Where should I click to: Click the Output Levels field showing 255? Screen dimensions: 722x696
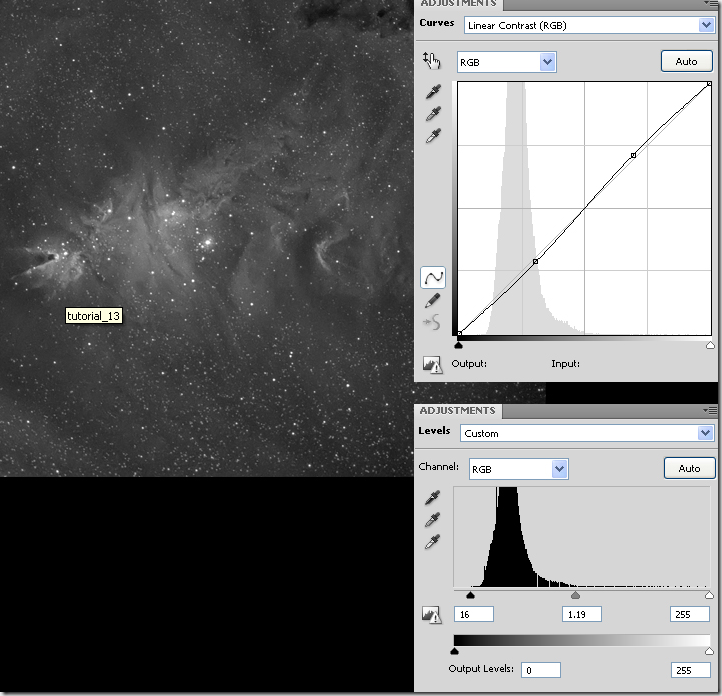point(691,670)
